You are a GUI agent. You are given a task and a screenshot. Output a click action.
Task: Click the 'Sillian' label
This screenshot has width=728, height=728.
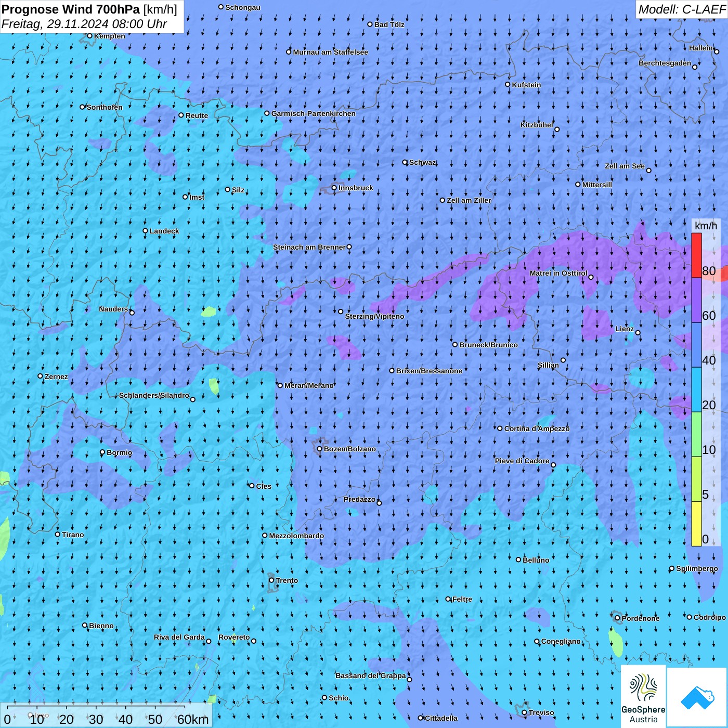548,365
